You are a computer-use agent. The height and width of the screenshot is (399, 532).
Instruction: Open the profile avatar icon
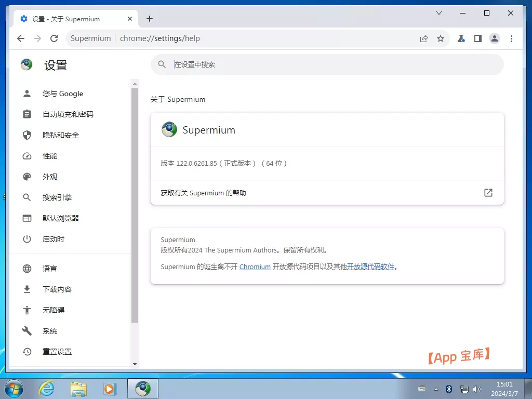tap(495, 38)
